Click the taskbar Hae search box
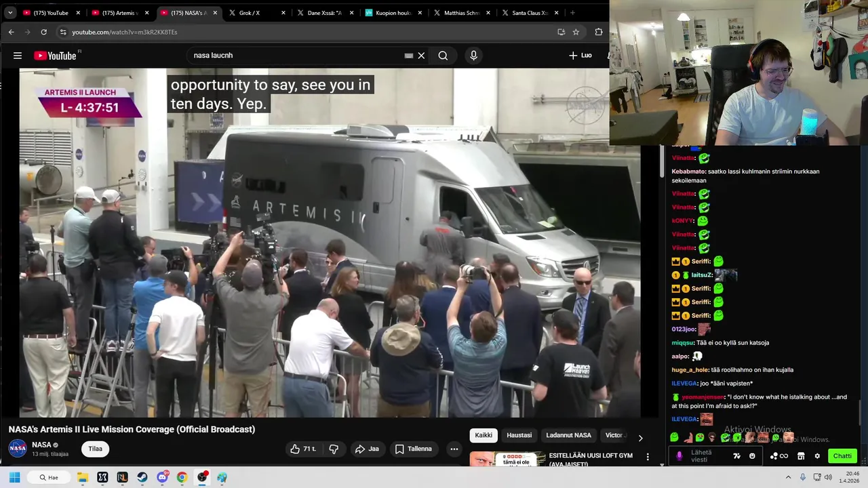868x488 pixels. point(49,477)
